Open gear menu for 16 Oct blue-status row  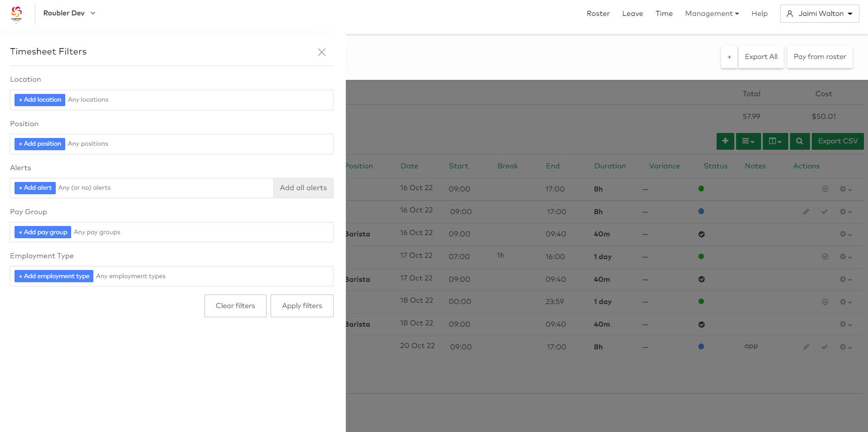point(845,212)
